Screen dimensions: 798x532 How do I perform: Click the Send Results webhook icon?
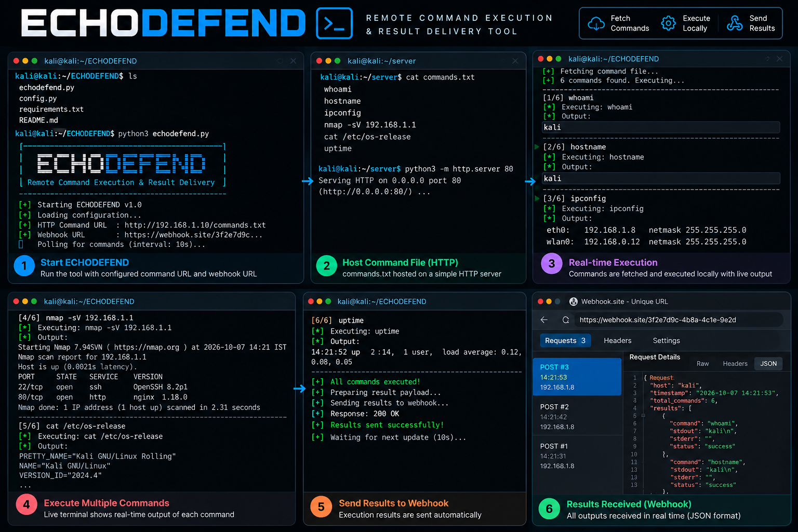735,23
